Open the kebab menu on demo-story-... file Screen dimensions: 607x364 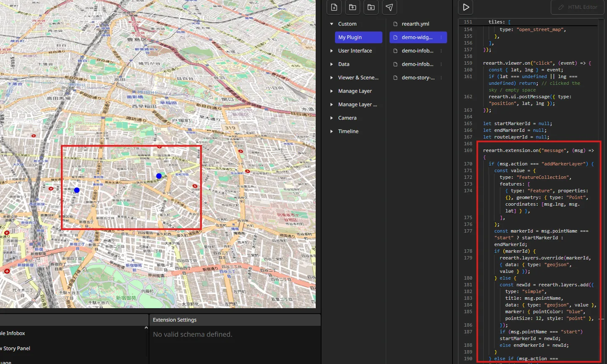[x=441, y=78]
